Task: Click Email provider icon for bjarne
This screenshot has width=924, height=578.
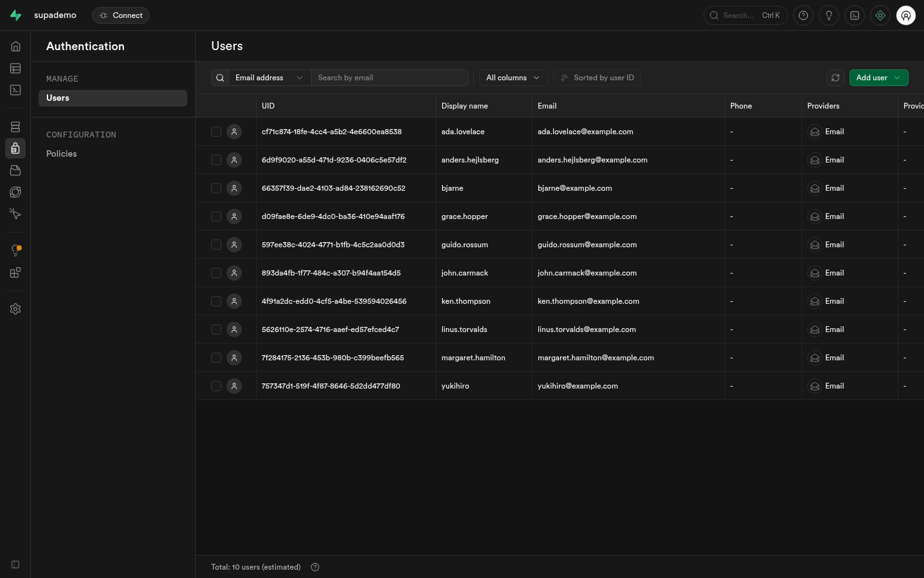Action: click(815, 188)
